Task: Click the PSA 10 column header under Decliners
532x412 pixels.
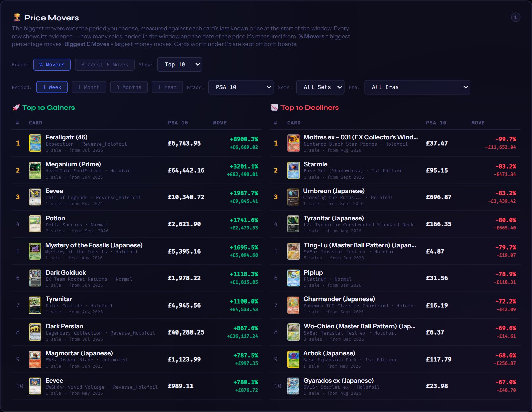Action: coord(436,123)
